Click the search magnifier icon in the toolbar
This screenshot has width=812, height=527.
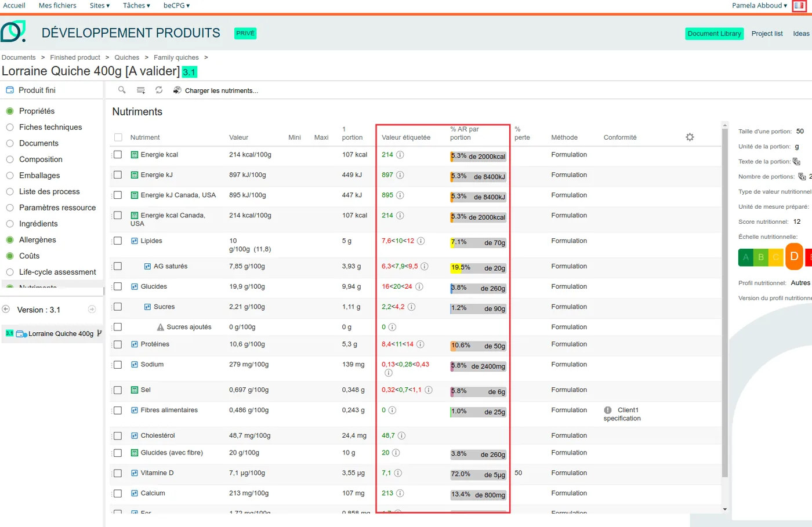pos(122,90)
